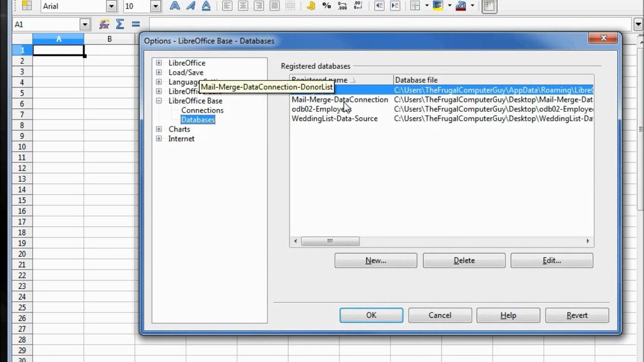This screenshot has height=362, width=644.
Task: Click the Database file column header
Action: tap(493, 80)
